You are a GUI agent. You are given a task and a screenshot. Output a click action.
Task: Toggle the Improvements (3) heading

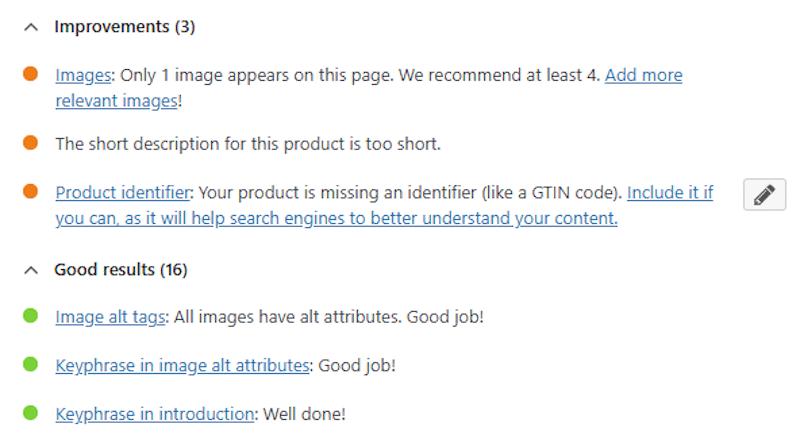[x=124, y=27]
